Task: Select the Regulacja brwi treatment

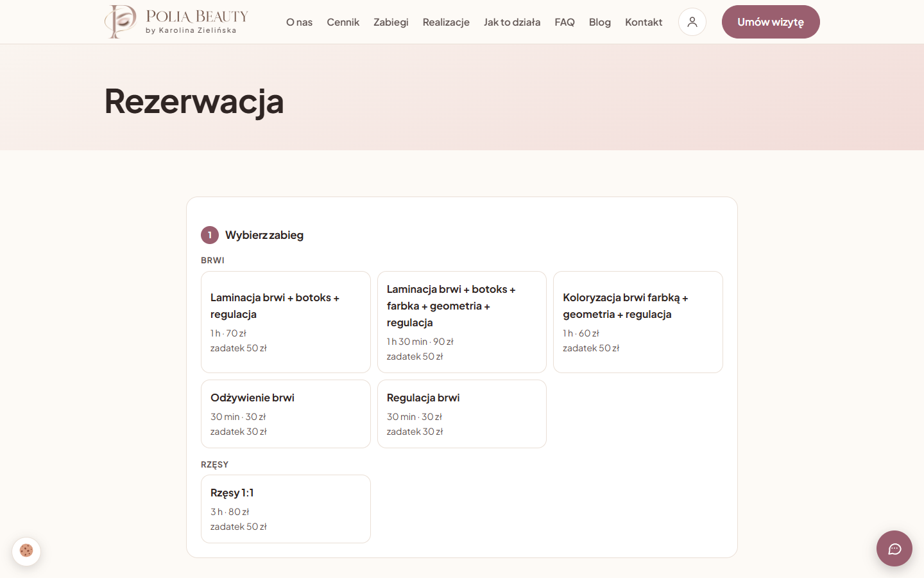Action: [462, 414]
